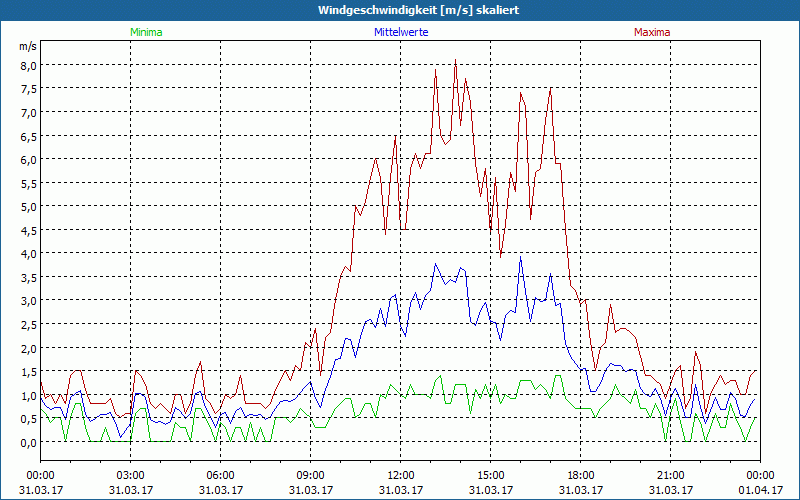Click the 5,5 y-axis value
This screenshot has height=500, width=800.
(29, 184)
